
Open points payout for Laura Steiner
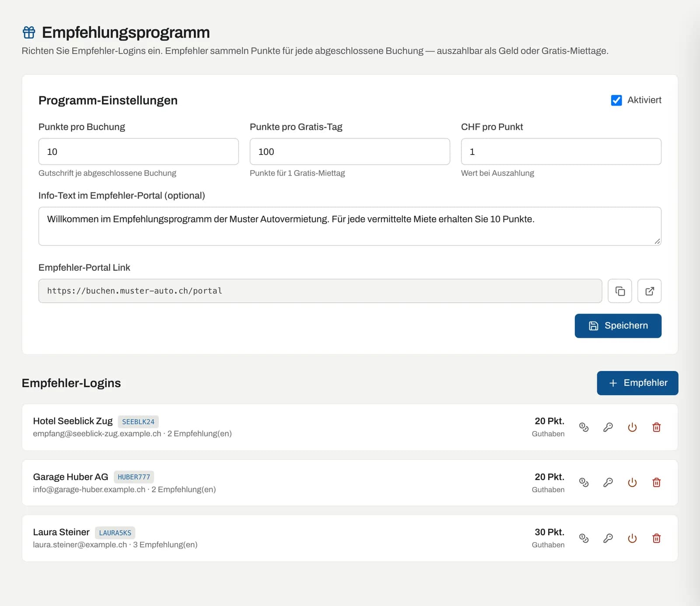click(584, 538)
